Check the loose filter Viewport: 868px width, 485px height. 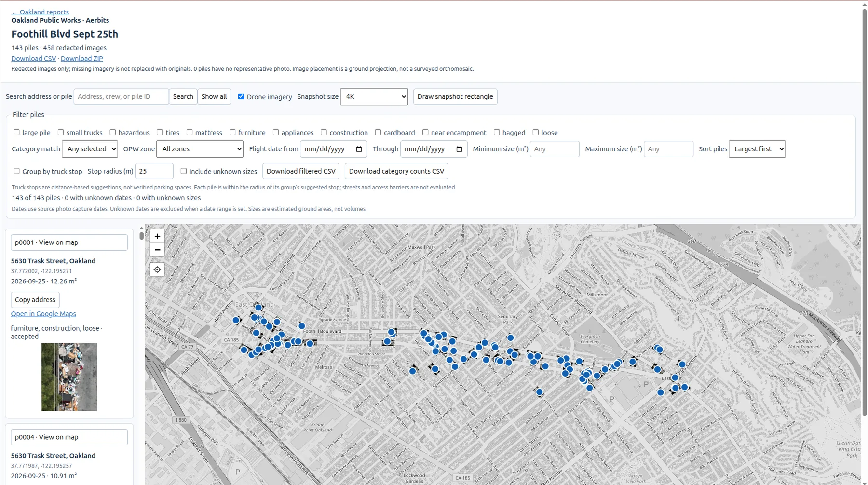(536, 132)
